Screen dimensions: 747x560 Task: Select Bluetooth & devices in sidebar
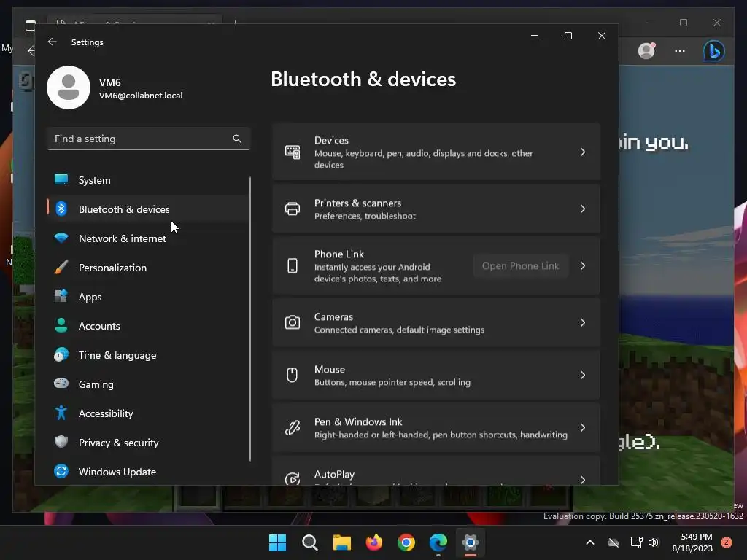tap(147, 209)
